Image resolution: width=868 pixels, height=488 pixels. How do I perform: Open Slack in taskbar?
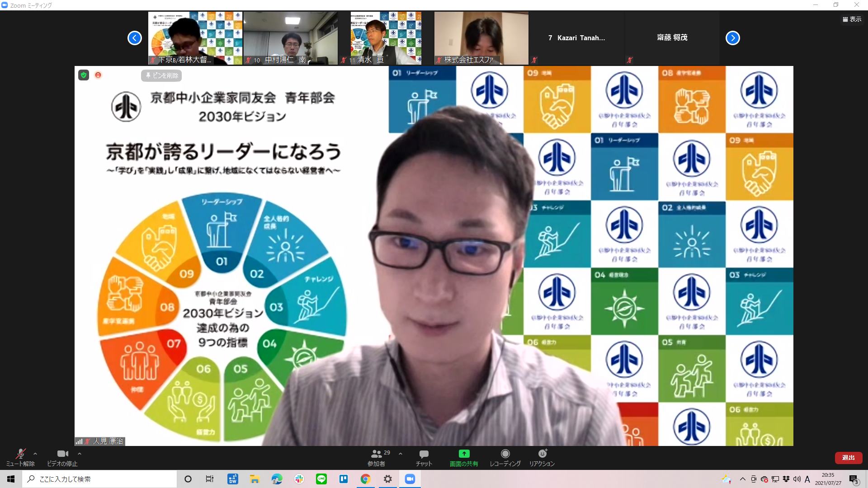coord(299,479)
